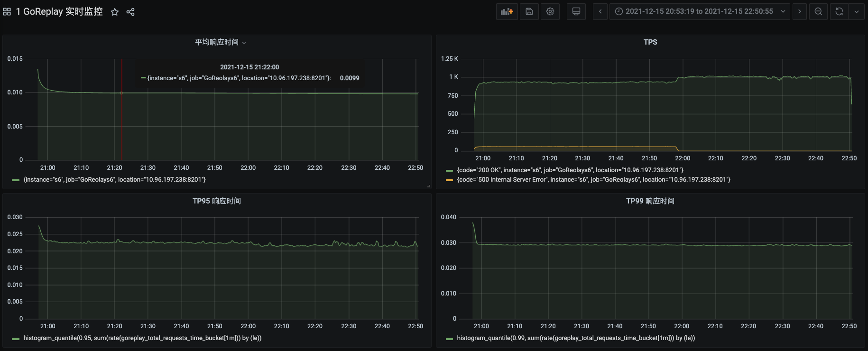868x351 pixels.
Task: Click the 0.040 label on TP99 y-axis
Action: coord(449,217)
